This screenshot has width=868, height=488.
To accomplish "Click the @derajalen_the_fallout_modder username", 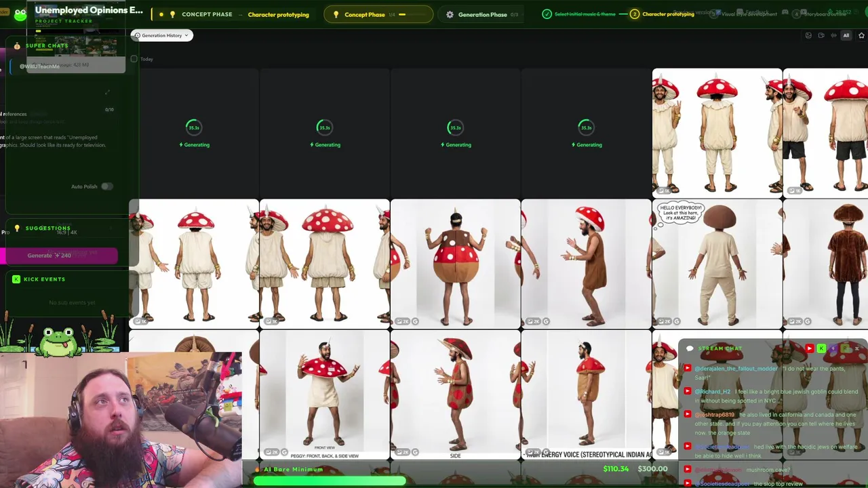I will tap(736, 369).
